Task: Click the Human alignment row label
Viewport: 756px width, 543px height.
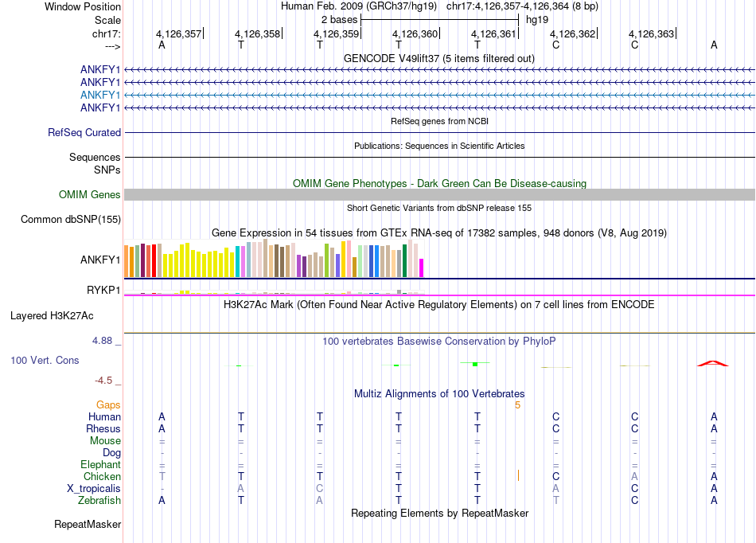Action: pyautogui.click(x=104, y=416)
